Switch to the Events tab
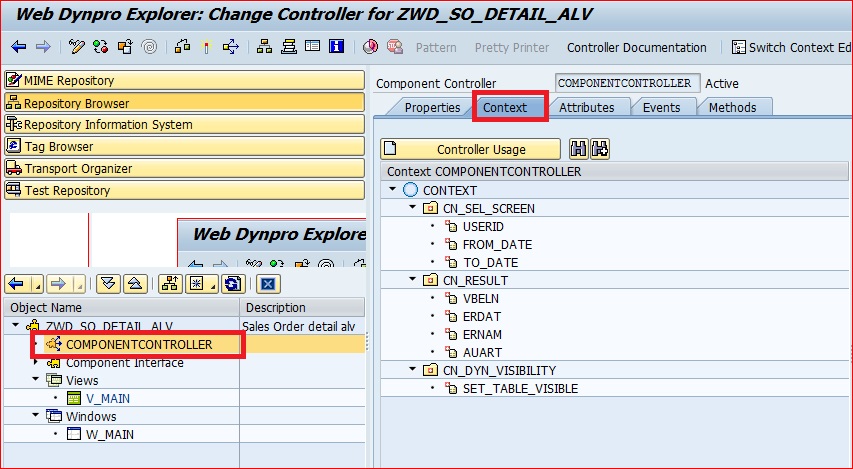853x469 pixels. [x=662, y=107]
